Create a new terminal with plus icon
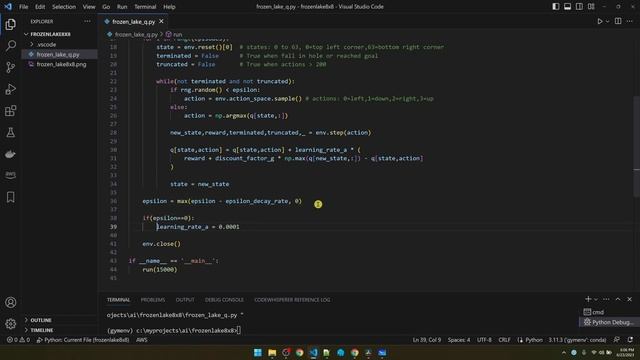Image resolution: width=640 pixels, height=360 pixels. 588,299
